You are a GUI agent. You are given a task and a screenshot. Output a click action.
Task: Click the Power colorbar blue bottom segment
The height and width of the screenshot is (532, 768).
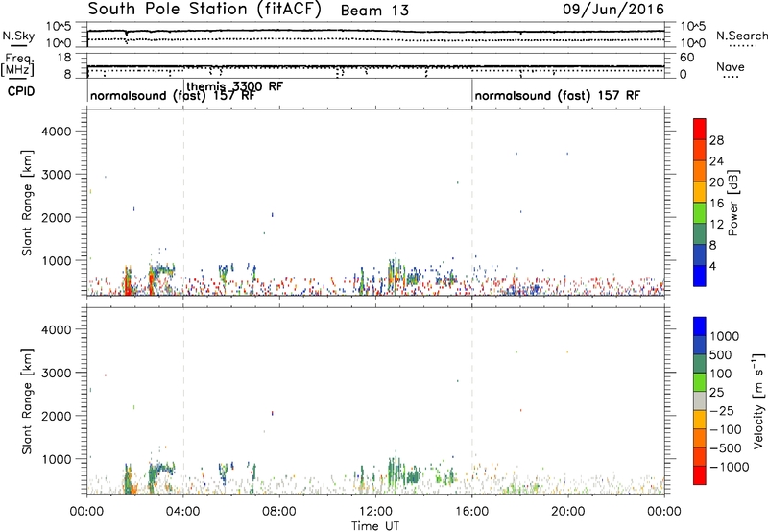click(x=700, y=276)
